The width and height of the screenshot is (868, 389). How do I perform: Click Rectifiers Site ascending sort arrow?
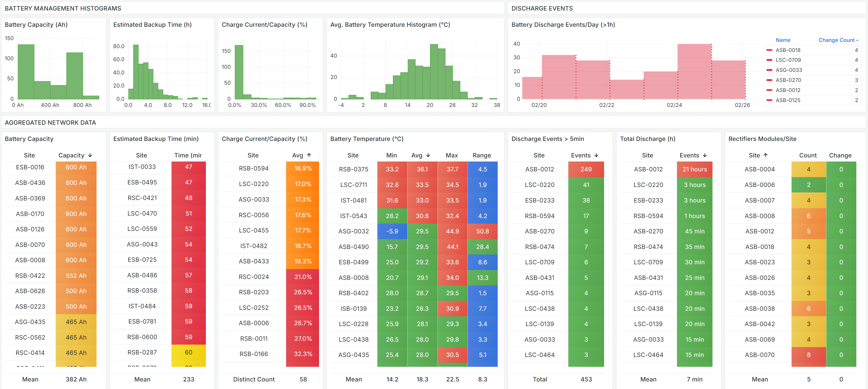click(x=766, y=155)
